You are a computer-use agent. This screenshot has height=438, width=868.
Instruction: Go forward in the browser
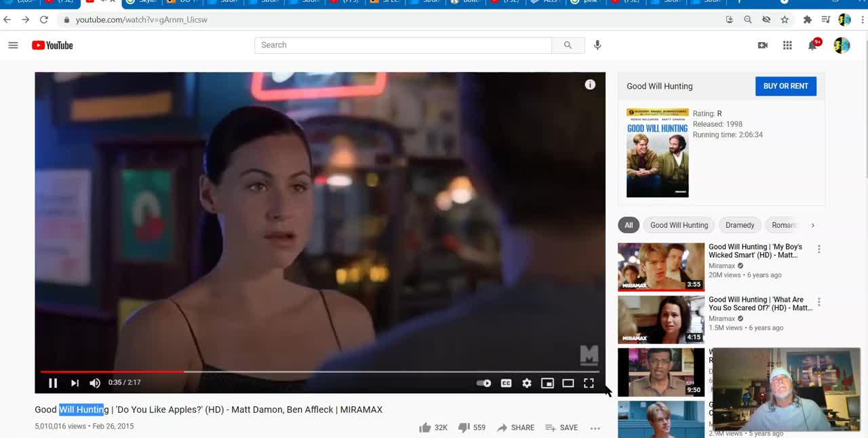[26, 20]
